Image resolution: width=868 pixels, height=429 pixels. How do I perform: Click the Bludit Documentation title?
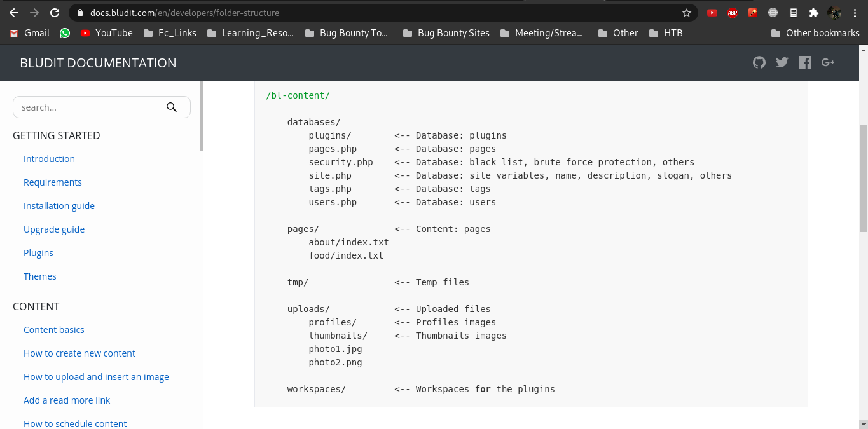pos(98,63)
